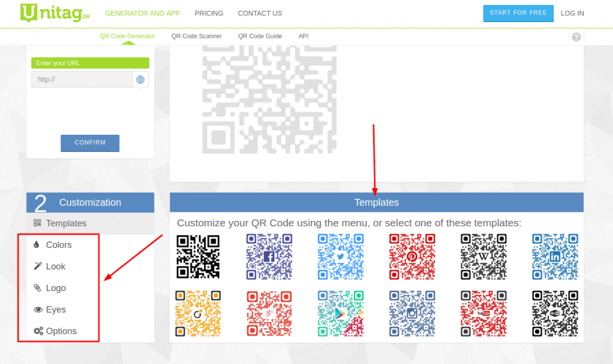Select the QR Code Guide tab
Viewport: 613px width, 364px height.
pyautogui.click(x=260, y=36)
